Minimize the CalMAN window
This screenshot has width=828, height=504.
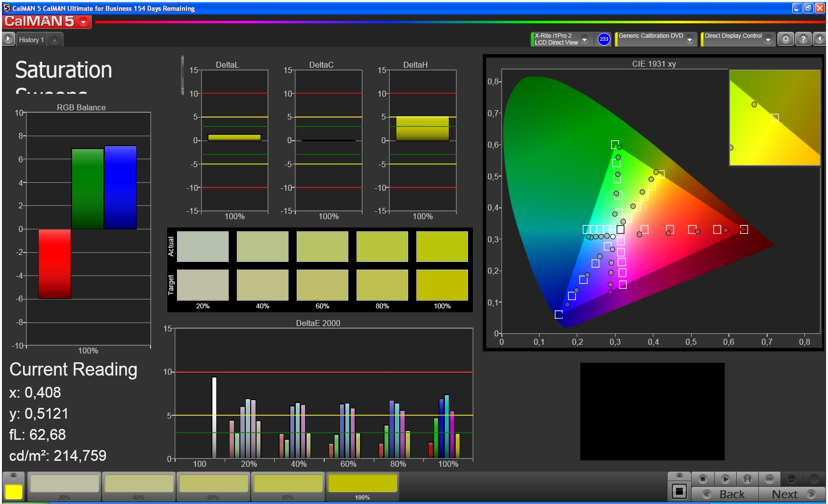tap(797, 8)
